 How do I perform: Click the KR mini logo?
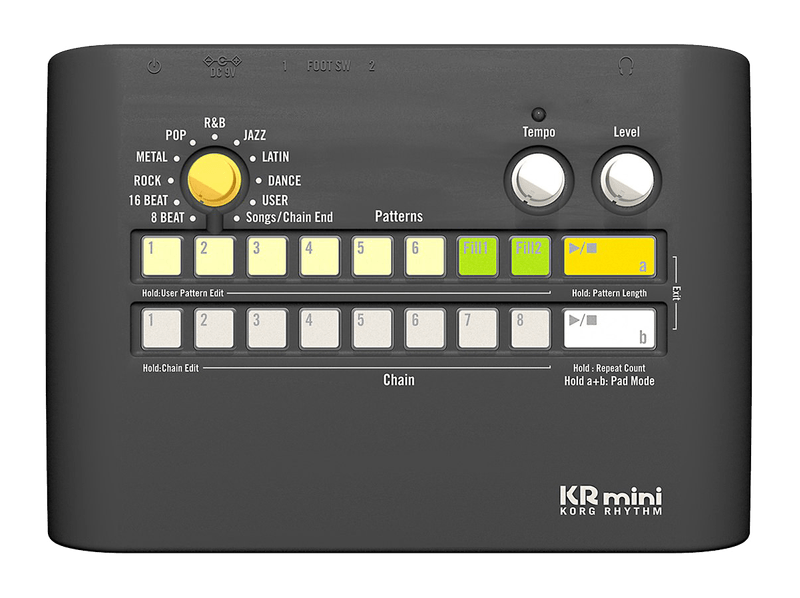pyautogui.click(x=611, y=496)
